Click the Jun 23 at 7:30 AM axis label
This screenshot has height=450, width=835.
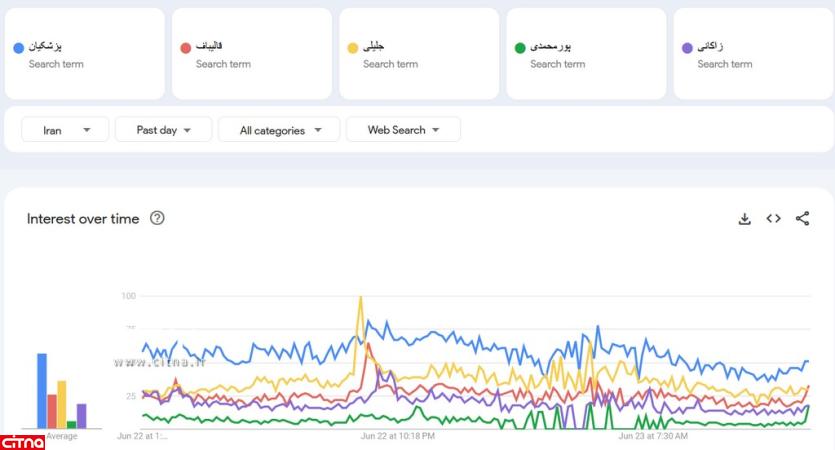tap(653, 436)
